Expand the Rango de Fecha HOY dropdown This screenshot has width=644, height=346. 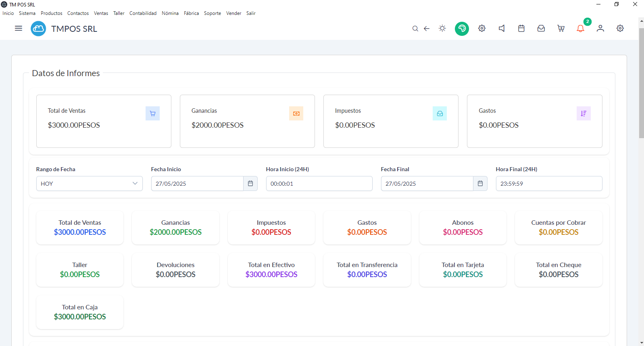click(90, 184)
